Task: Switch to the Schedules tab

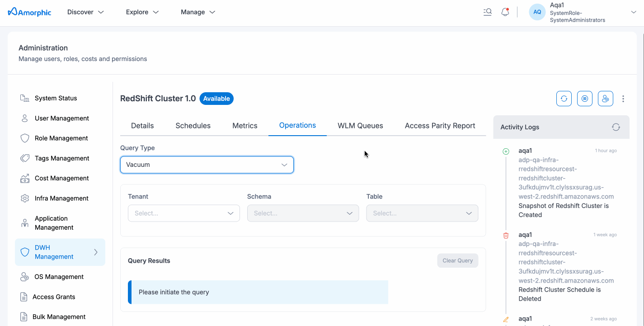Action: click(193, 126)
